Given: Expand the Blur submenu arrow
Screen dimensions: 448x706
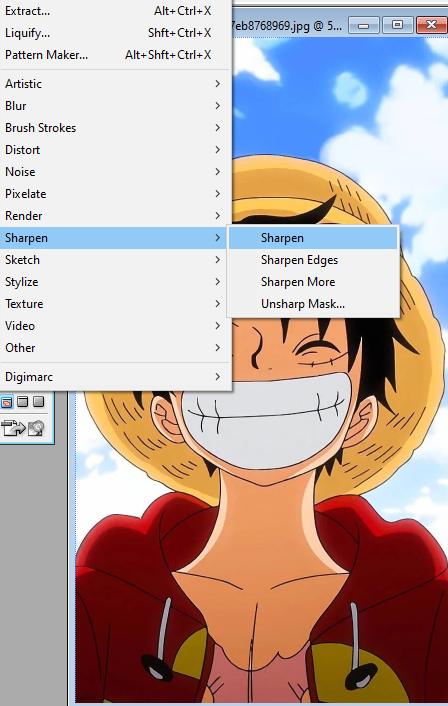Looking at the screenshot, I should pyautogui.click(x=217, y=106).
